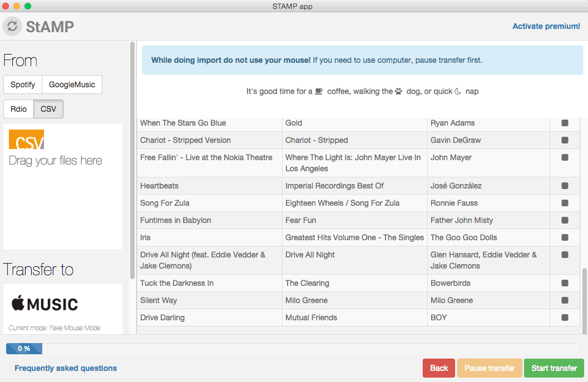The image size is (588, 382).
Task: Click the left sidebar scrollbar
Action: 132,160
